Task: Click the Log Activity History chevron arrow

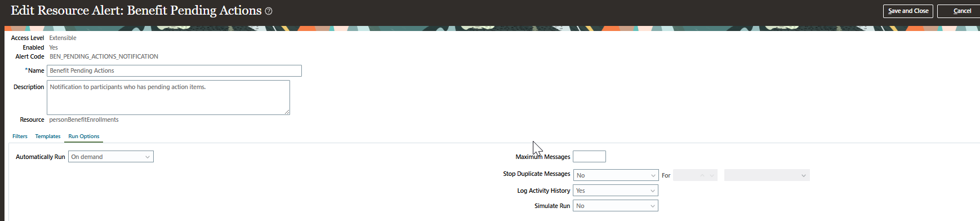Action: (x=653, y=191)
